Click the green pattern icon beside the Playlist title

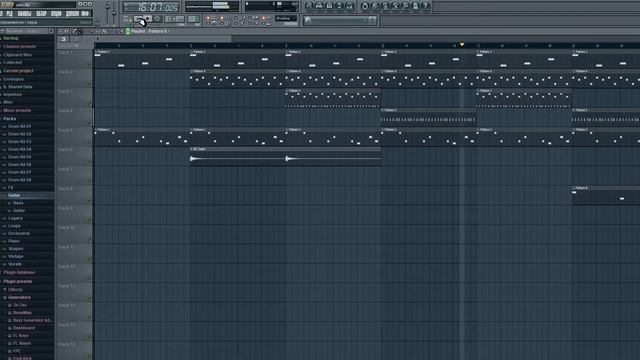point(128,31)
